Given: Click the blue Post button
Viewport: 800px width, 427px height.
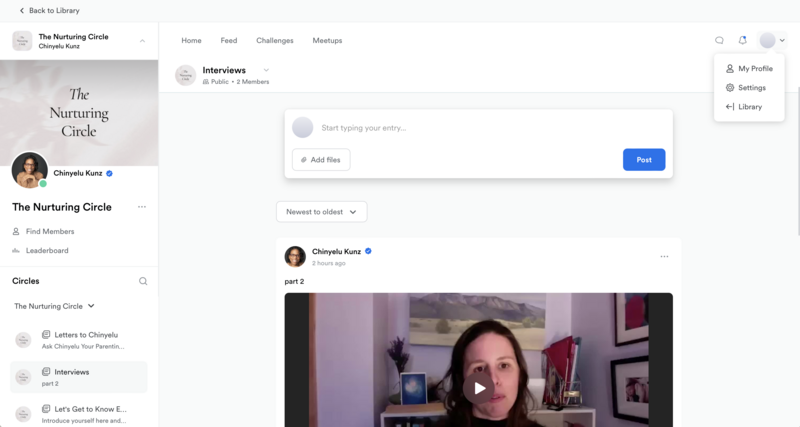Looking at the screenshot, I should point(644,160).
